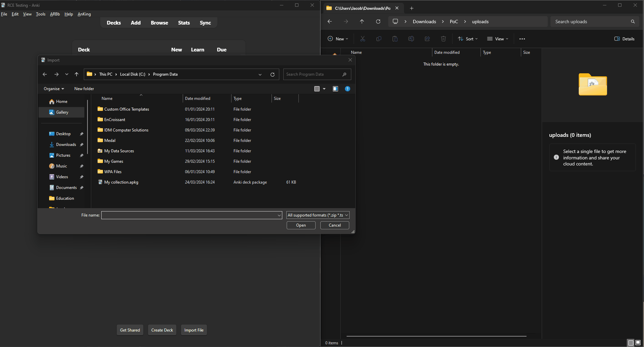
Task: Click the cut scissors icon in Explorer
Action: tap(362, 39)
